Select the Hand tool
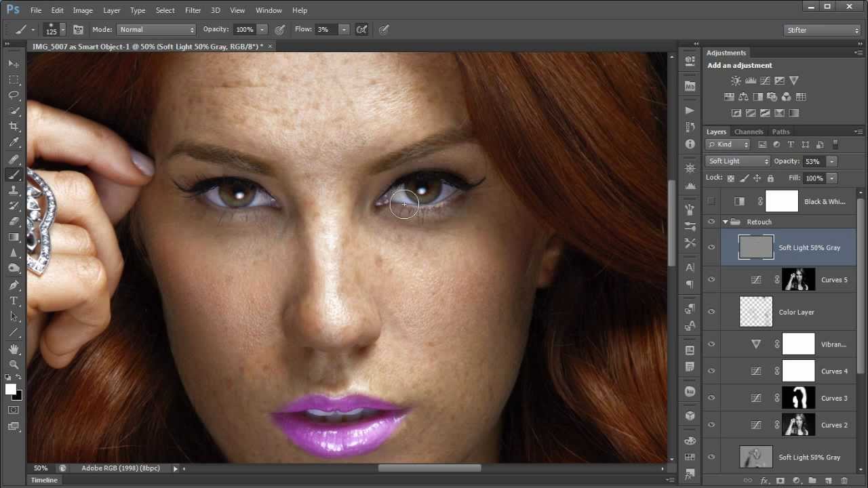This screenshot has height=488, width=868. tap(14, 349)
